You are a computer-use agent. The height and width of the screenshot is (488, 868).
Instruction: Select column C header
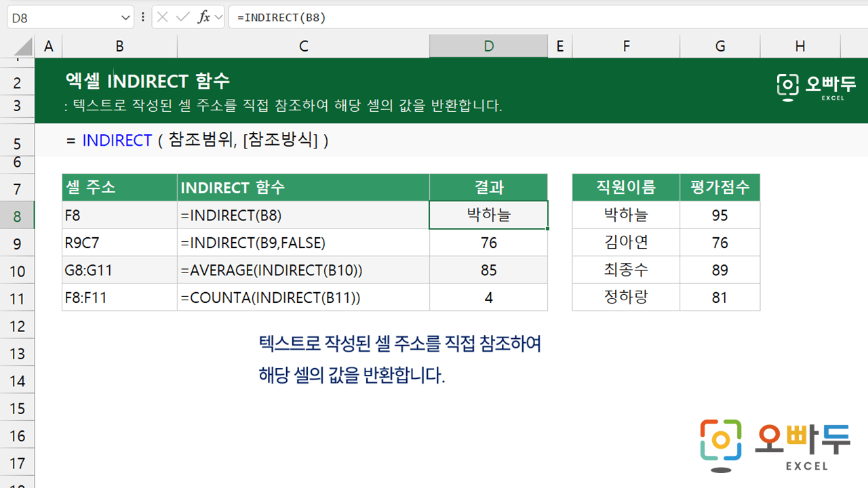tap(303, 46)
